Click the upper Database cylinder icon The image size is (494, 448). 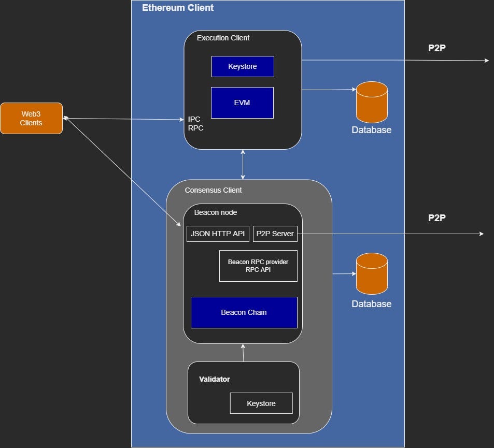click(x=372, y=103)
